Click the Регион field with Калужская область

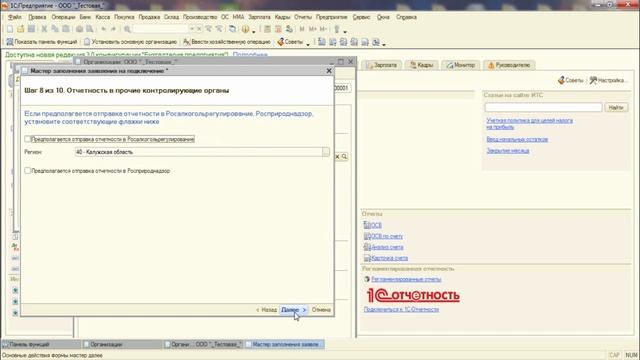198,152
